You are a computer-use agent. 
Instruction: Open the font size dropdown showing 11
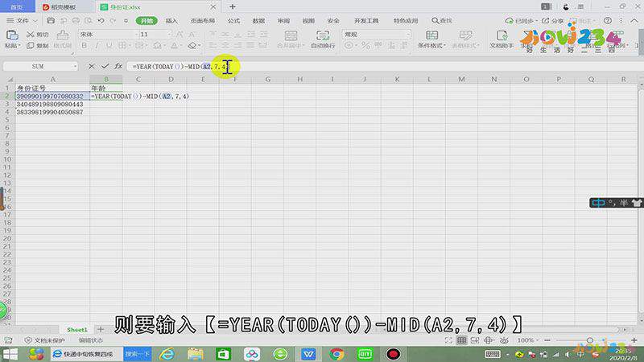(169, 35)
